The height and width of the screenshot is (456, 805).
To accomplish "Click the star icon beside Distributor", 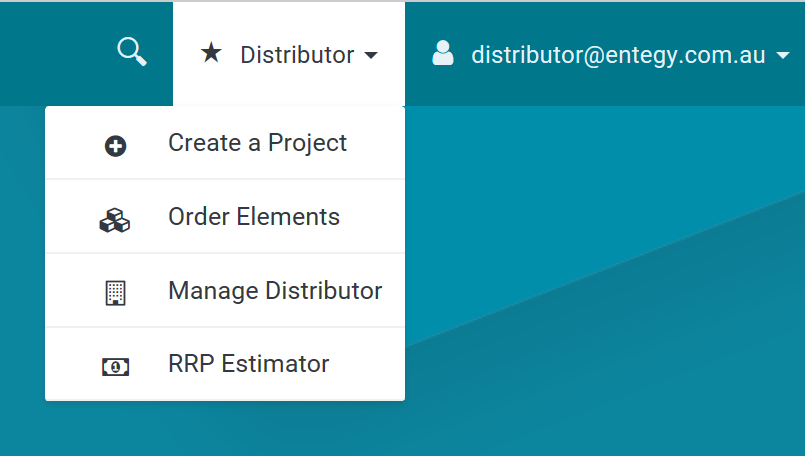I will click(211, 52).
